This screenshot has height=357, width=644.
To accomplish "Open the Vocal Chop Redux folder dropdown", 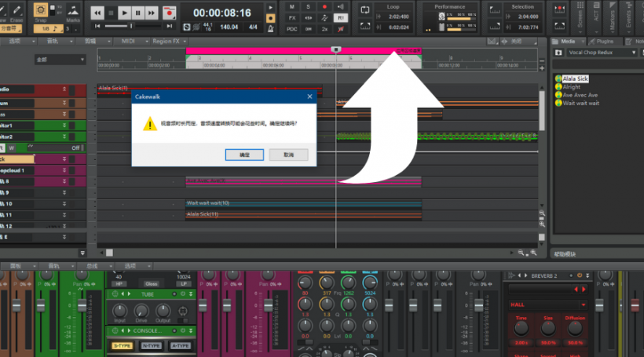I will (602, 53).
